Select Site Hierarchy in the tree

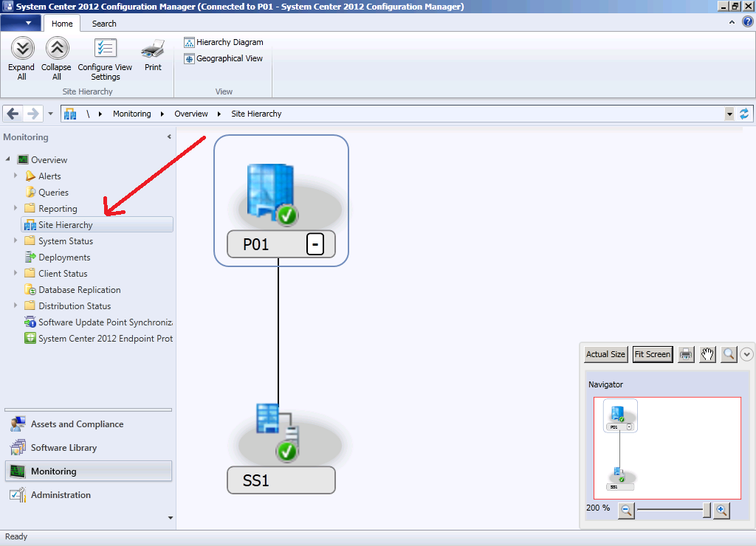point(97,225)
